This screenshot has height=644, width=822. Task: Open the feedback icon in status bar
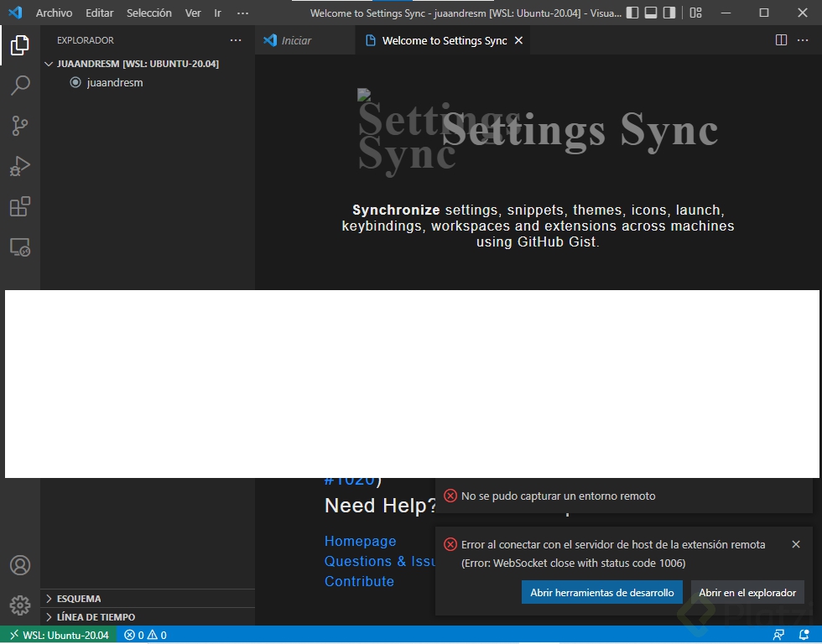(x=779, y=635)
